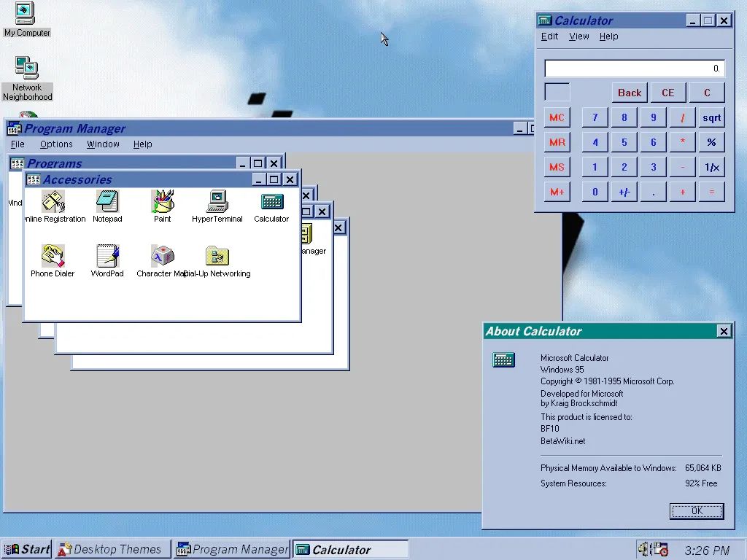Close the About Calculator dialog
Screen dimensions: 747x560
(724, 332)
